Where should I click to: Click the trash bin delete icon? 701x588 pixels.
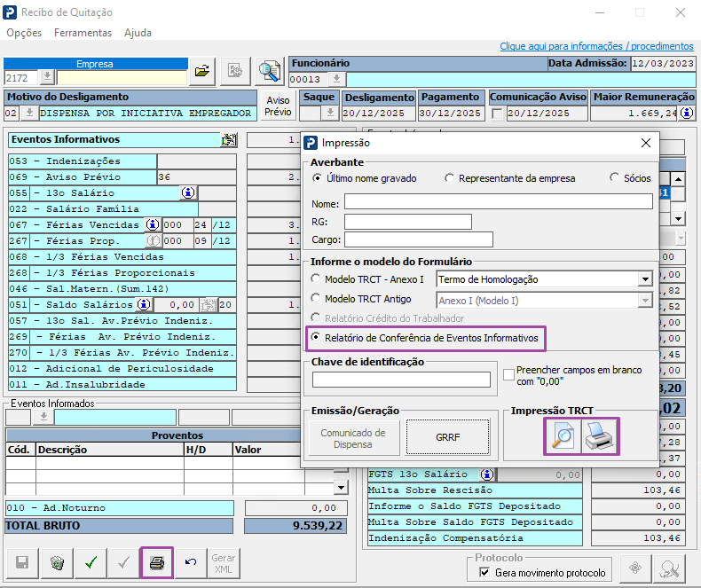57,562
